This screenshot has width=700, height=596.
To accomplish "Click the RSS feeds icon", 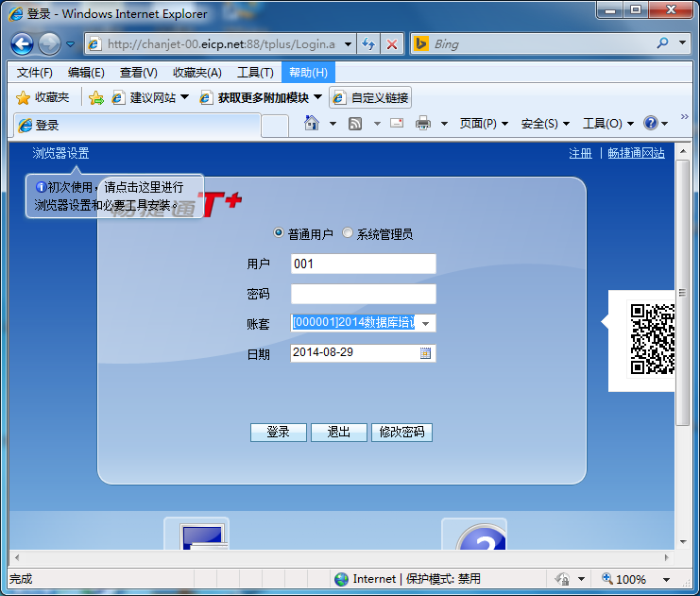I will (355, 124).
